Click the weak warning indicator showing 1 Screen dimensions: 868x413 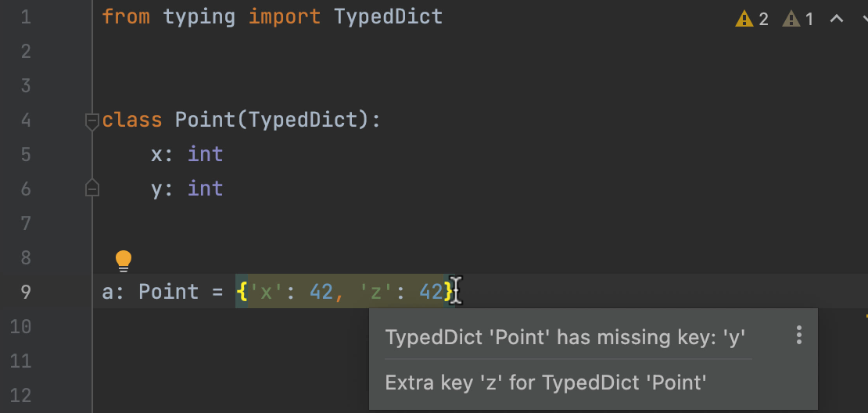798,19
